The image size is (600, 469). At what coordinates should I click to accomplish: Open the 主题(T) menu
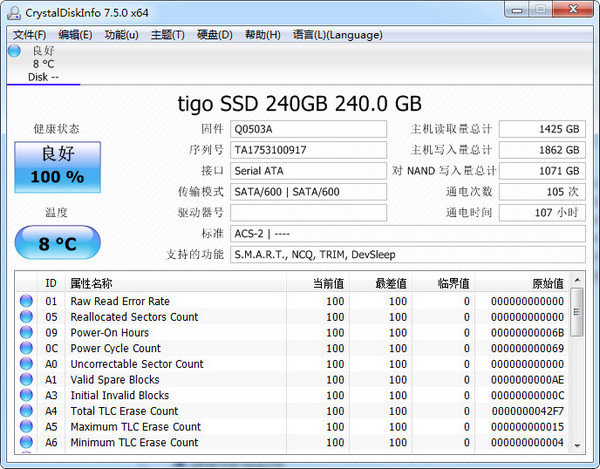pyautogui.click(x=167, y=34)
